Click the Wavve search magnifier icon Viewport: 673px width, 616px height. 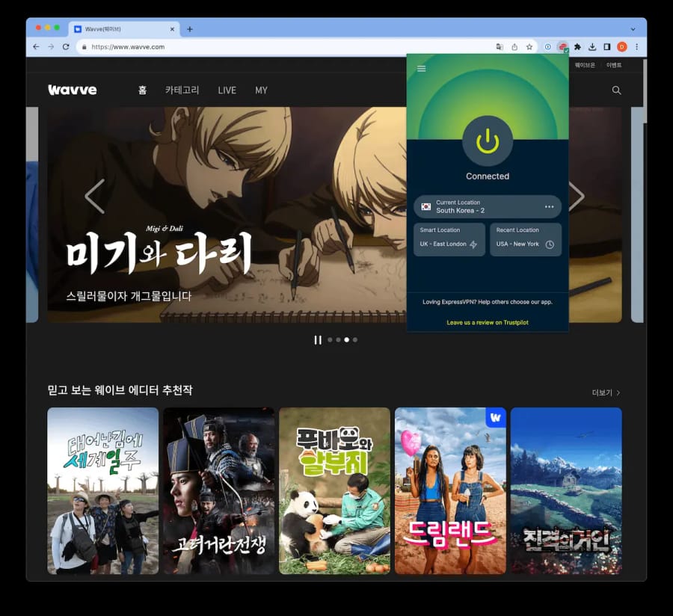[616, 90]
